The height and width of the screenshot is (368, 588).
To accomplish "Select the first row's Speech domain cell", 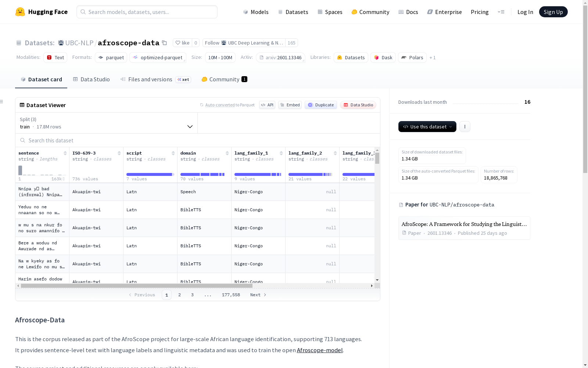I will (204, 192).
